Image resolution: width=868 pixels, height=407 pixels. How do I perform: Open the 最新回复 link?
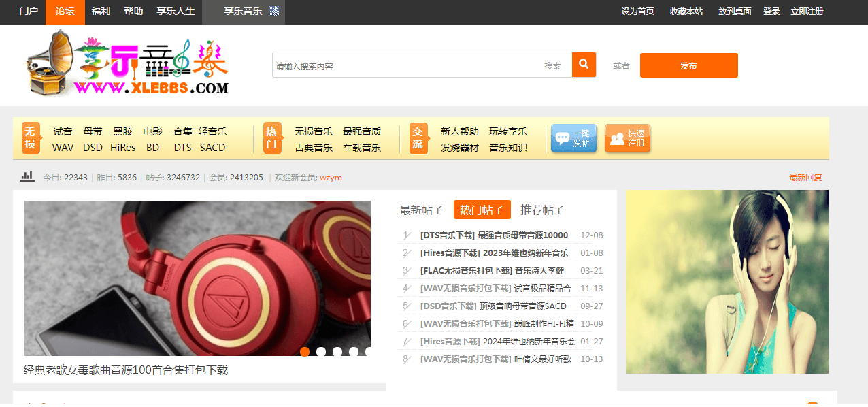click(805, 178)
